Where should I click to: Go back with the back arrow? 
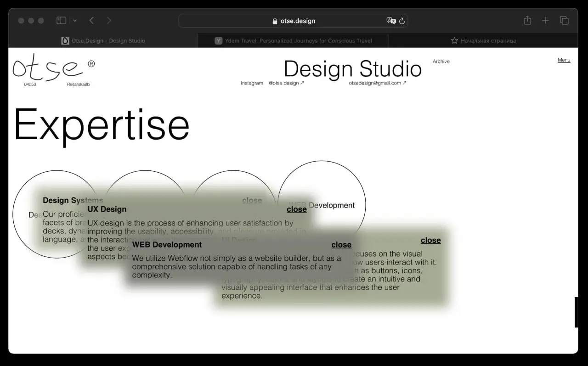91,21
